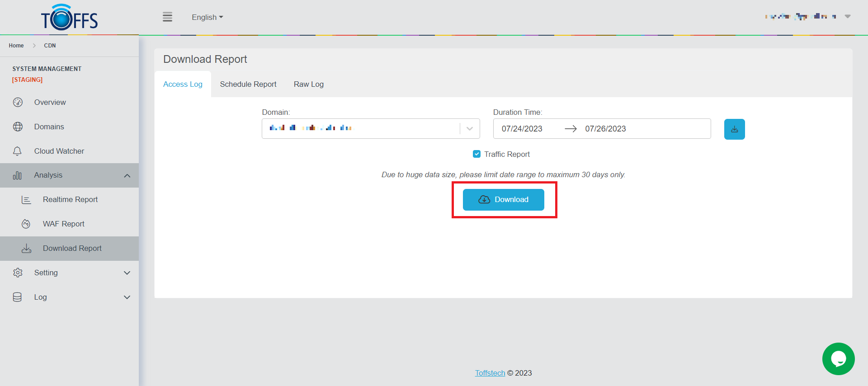Open Cloud Watcher bell item
Viewport: 868px width, 386px height.
(59, 151)
